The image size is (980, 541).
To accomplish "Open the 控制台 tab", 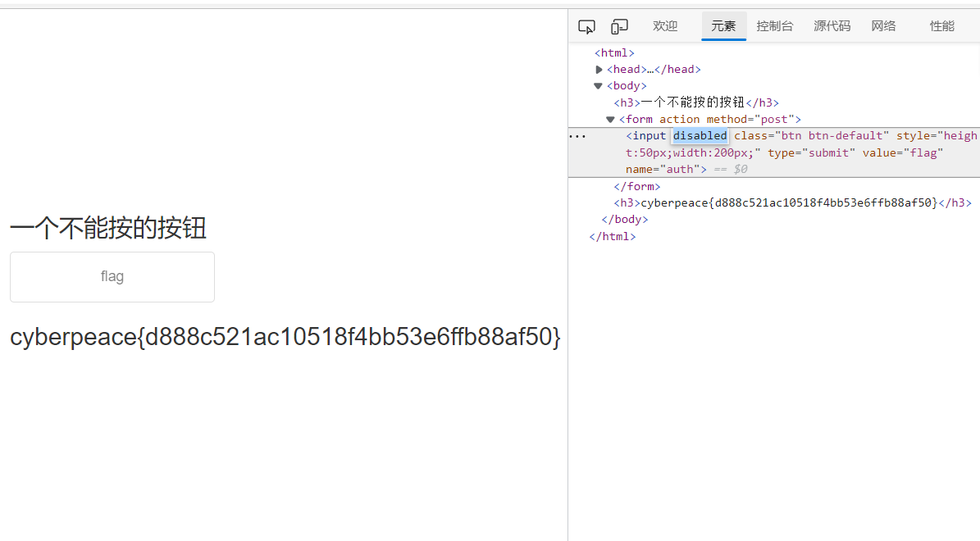I will (775, 26).
